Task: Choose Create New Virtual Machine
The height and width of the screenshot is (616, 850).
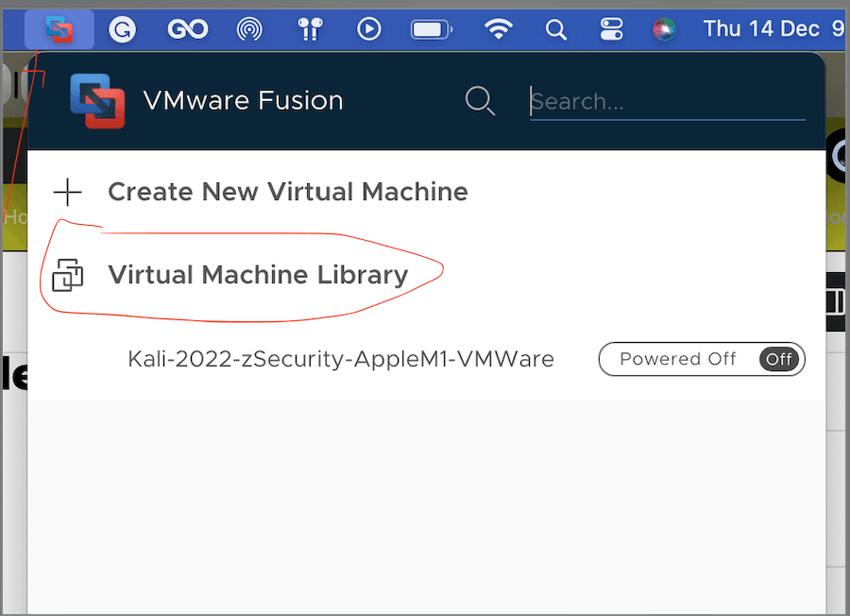Action: pyautogui.click(x=287, y=192)
